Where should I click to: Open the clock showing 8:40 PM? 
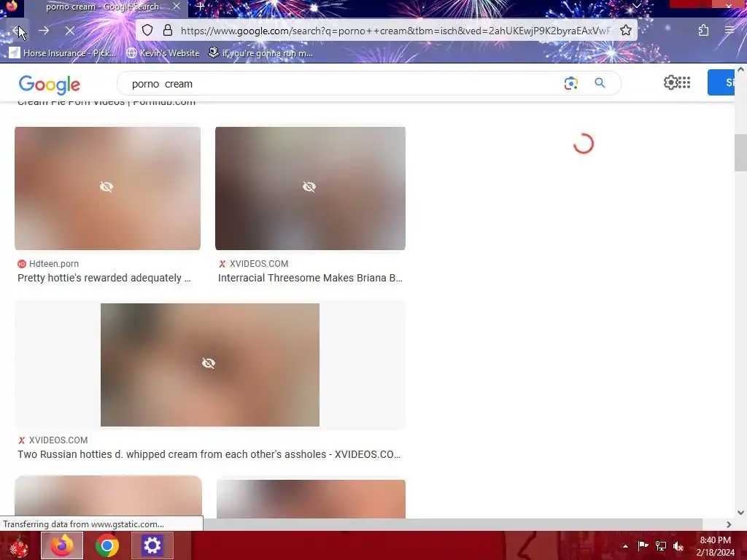pyautogui.click(x=715, y=546)
